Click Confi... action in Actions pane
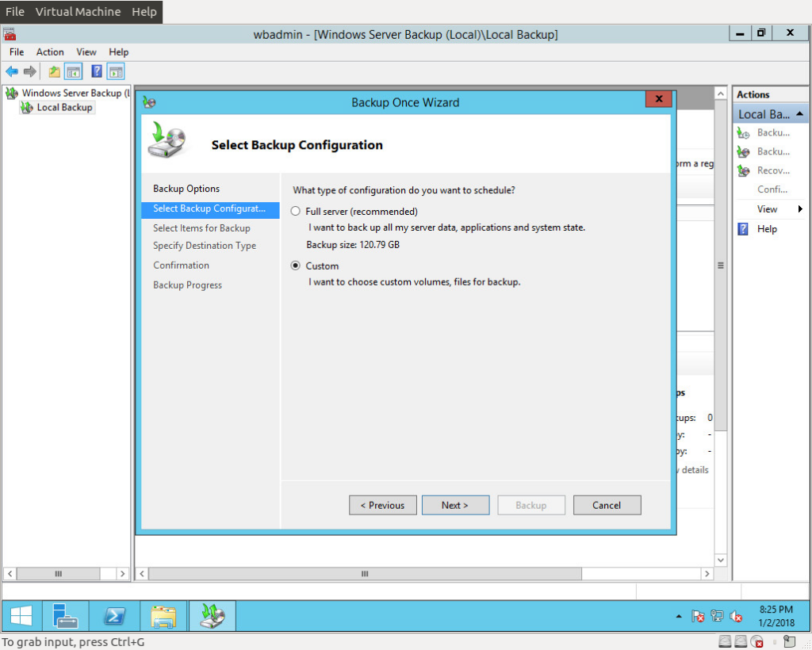This screenshot has height=650, width=812. 772,189
